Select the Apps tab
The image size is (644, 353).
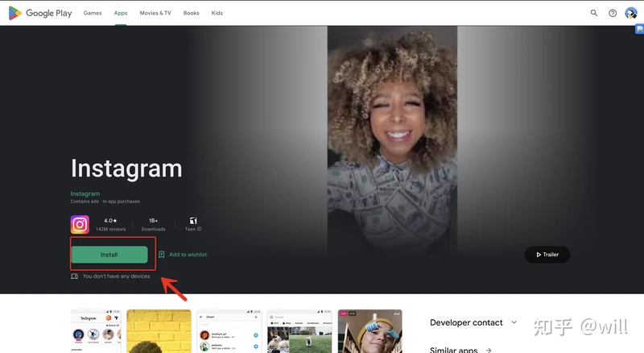[x=121, y=13]
